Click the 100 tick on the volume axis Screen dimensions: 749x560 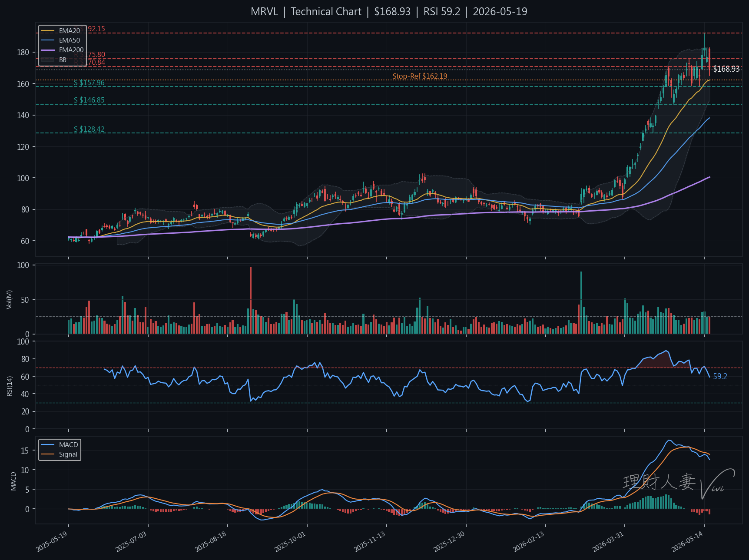pyautogui.click(x=23, y=265)
